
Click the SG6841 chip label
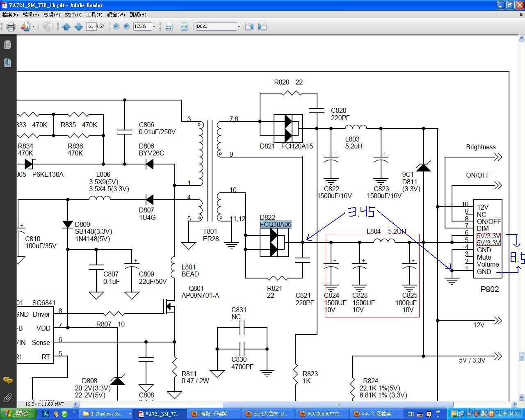point(43,303)
